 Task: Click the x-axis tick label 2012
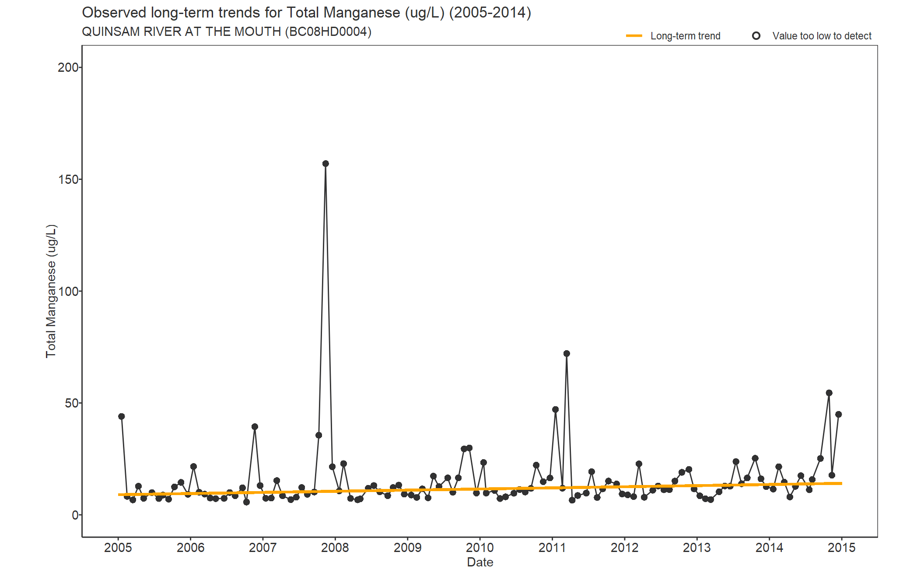(624, 548)
